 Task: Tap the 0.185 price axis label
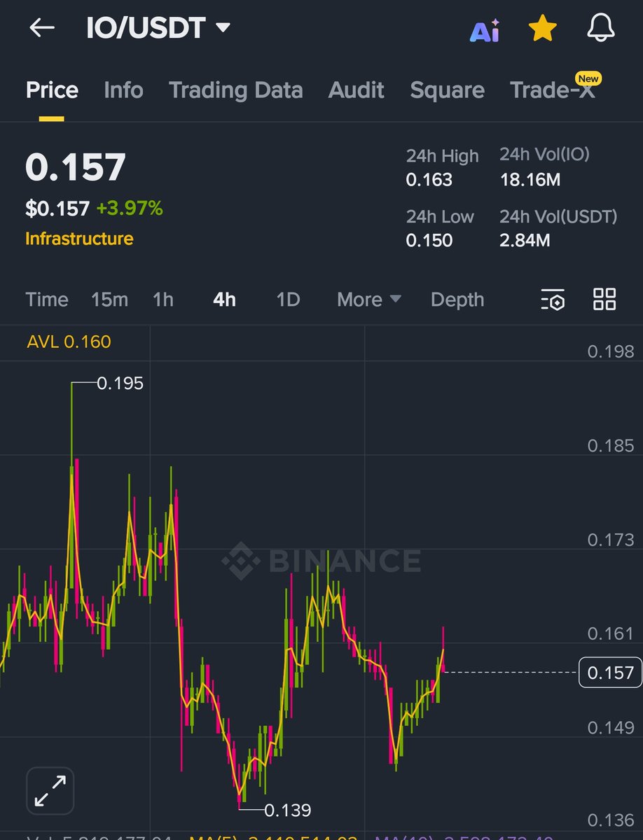610,445
